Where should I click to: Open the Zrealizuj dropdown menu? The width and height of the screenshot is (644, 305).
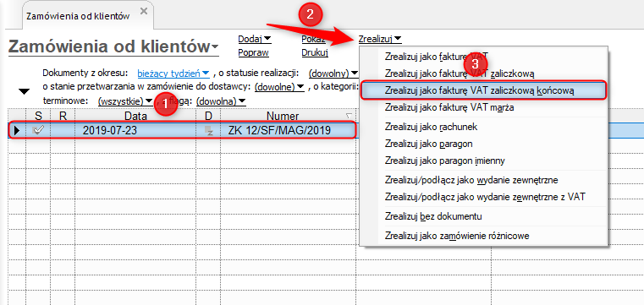(x=380, y=40)
